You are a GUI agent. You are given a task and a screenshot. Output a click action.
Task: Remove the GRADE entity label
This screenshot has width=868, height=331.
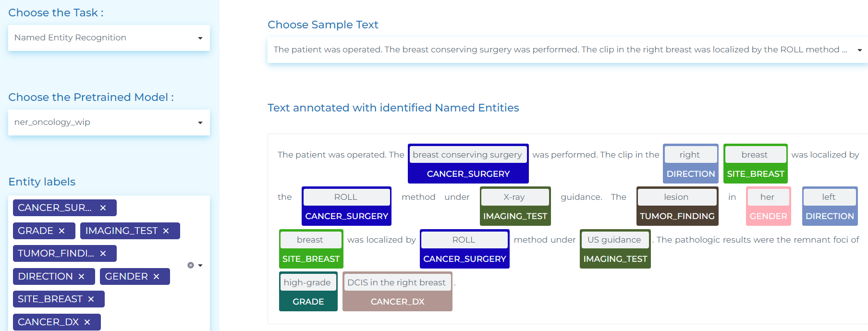click(x=61, y=231)
